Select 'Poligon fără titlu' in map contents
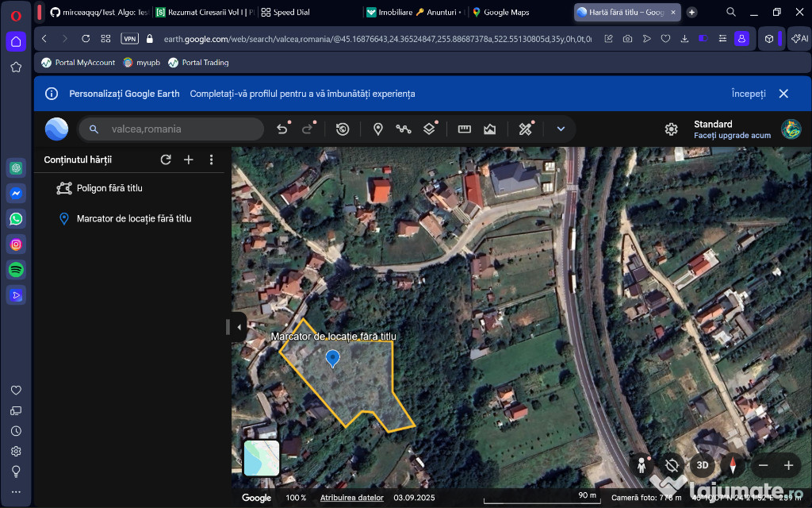Screen dimensions: 812x508 (109, 188)
